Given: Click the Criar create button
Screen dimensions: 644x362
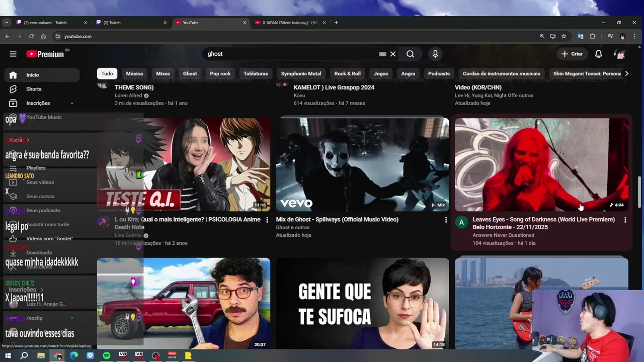Looking at the screenshot, I should click(572, 54).
